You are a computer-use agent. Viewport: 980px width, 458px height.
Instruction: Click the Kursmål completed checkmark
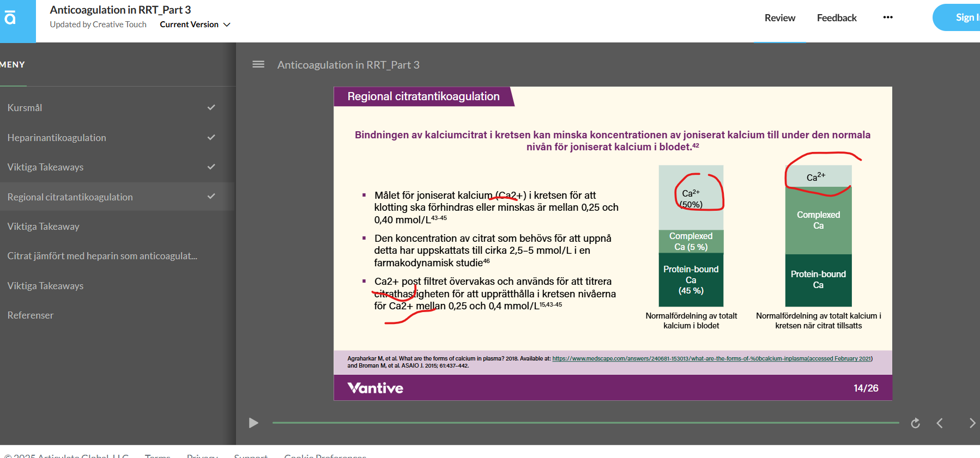(211, 107)
